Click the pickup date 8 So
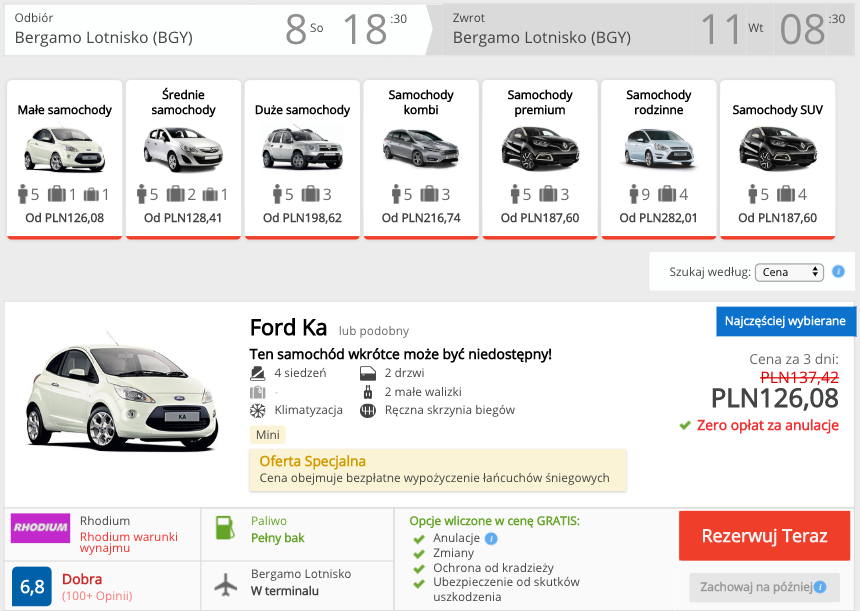The width and height of the screenshot is (860, 611). [x=304, y=29]
